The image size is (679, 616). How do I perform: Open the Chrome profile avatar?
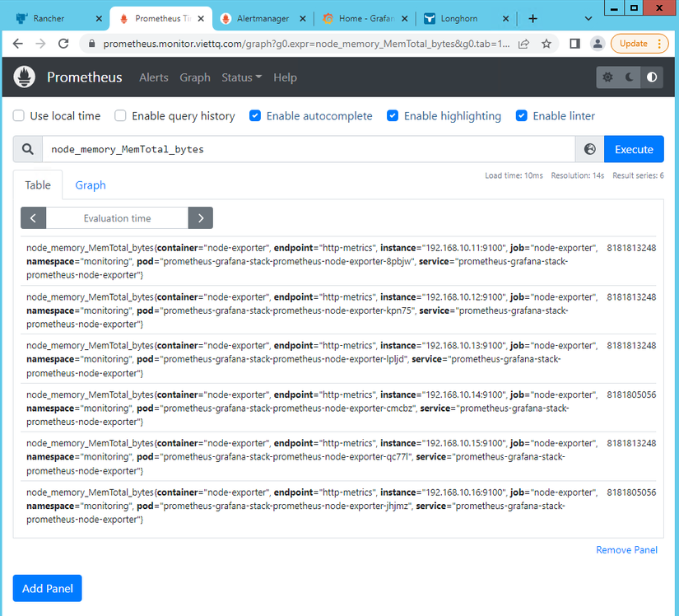click(x=598, y=44)
